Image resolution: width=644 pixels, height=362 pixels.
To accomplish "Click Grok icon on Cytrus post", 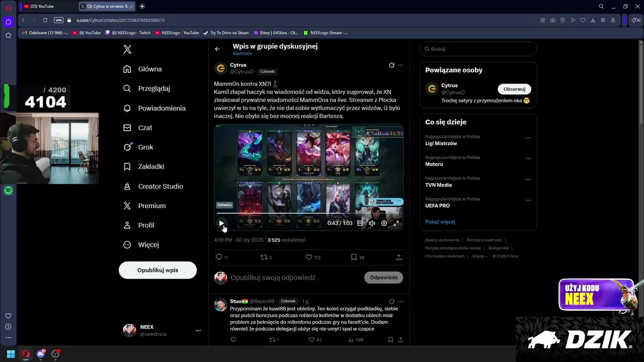I will click(391, 65).
